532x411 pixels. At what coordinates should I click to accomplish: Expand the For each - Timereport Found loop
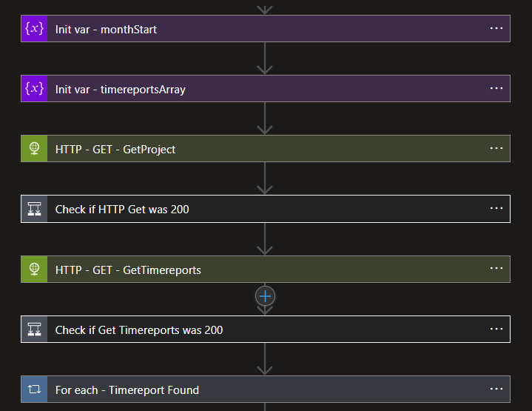127,390
